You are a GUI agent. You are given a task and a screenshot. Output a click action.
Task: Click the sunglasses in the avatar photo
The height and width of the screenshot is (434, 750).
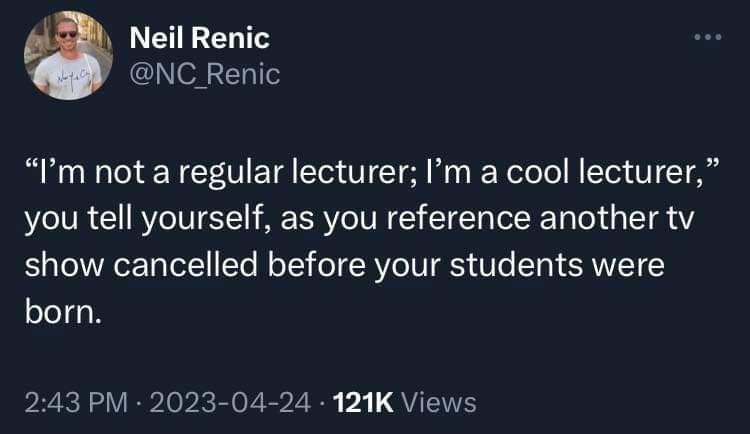pyautogui.click(x=67, y=34)
